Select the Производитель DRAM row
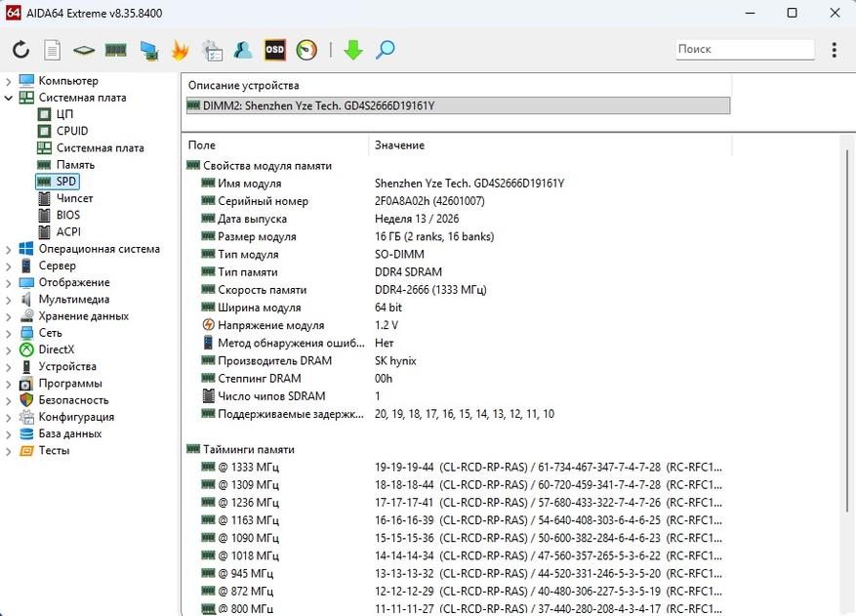The image size is (856, 616). [459, 361]
